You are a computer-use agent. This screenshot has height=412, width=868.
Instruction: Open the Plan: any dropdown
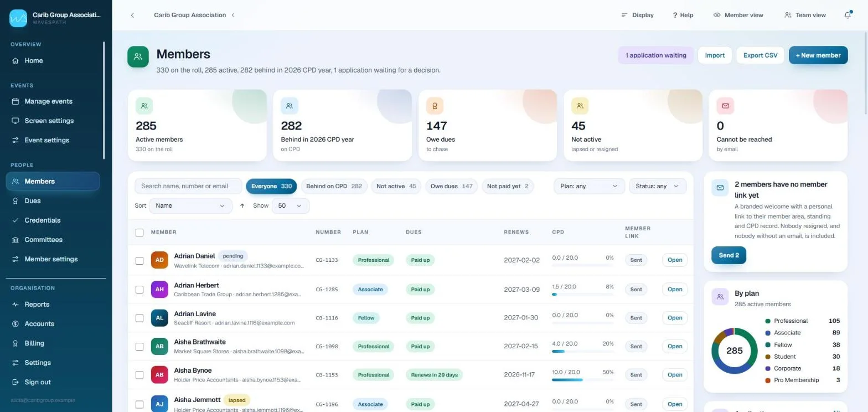(589, 186)
